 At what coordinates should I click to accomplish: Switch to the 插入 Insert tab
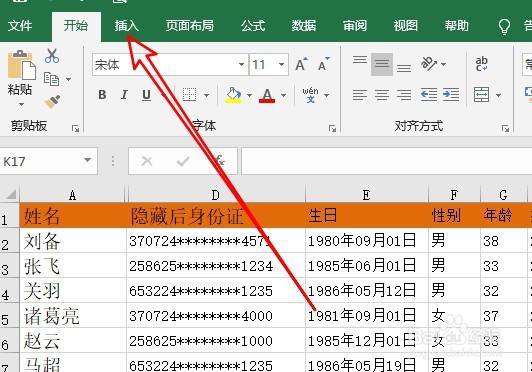tap(126, 26)
